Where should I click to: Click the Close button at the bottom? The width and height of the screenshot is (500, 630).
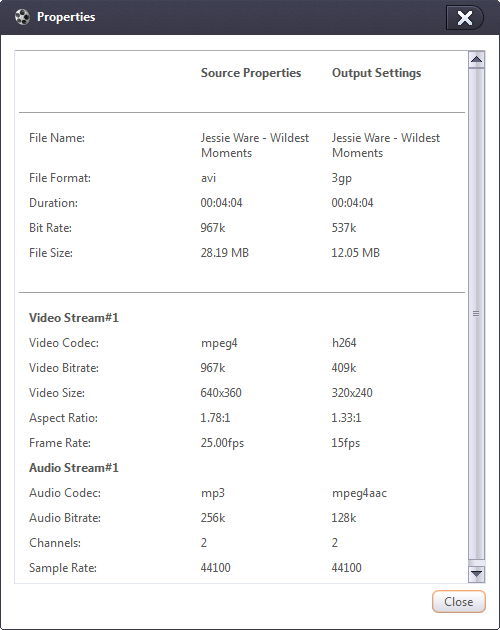click(x=459, y=601)
